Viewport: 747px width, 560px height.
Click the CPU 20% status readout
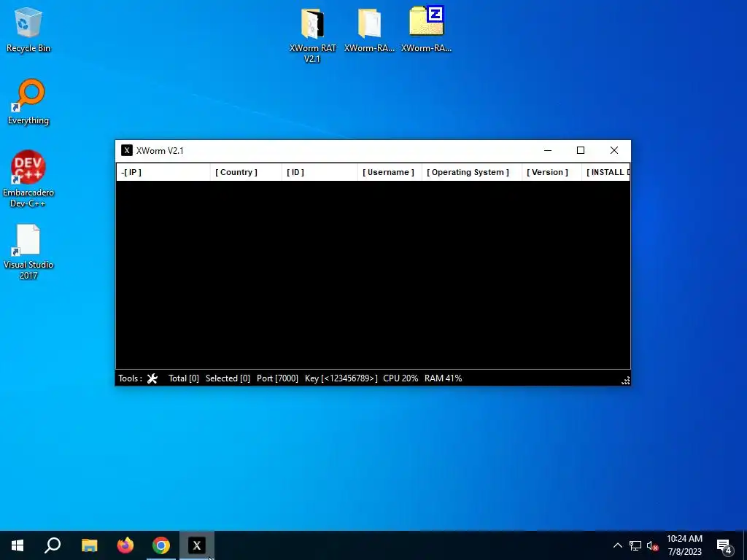400,378
